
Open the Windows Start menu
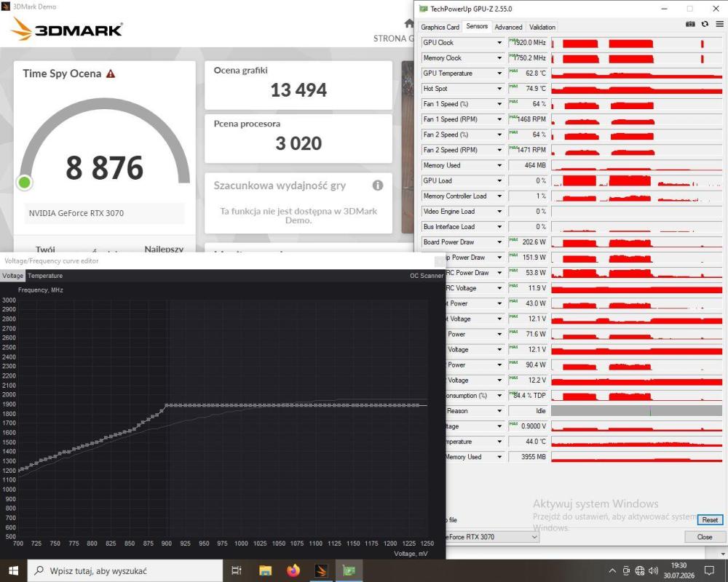[13, 570]
